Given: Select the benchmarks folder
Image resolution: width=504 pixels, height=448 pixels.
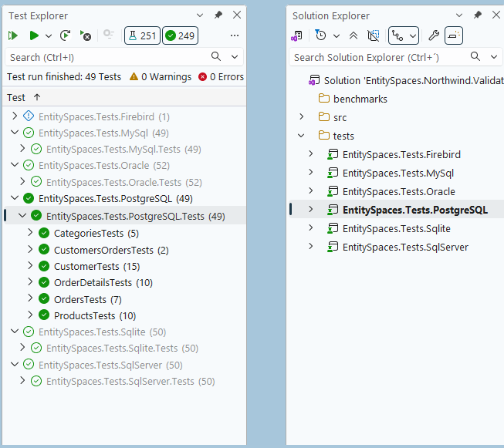Looking at the screenshot, I should coord(360,99).
